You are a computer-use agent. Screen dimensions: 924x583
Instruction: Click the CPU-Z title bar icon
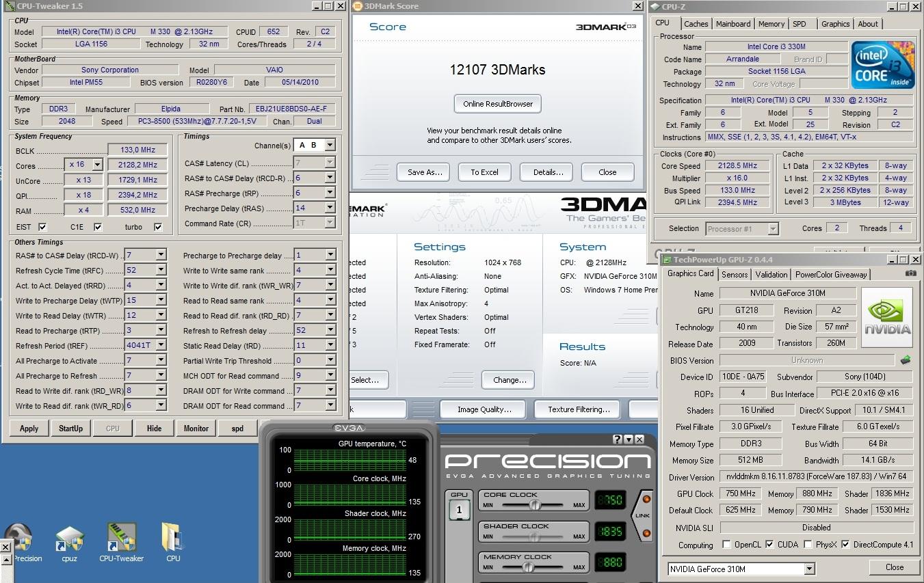(655, 6)
